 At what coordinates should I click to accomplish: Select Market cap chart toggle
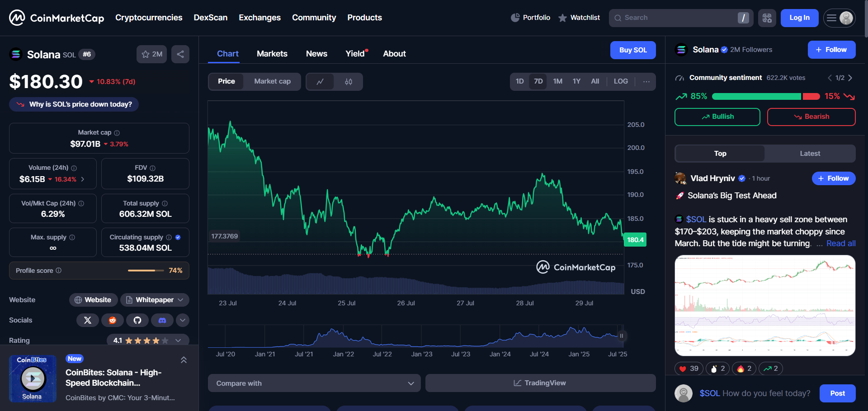[272, 82]
